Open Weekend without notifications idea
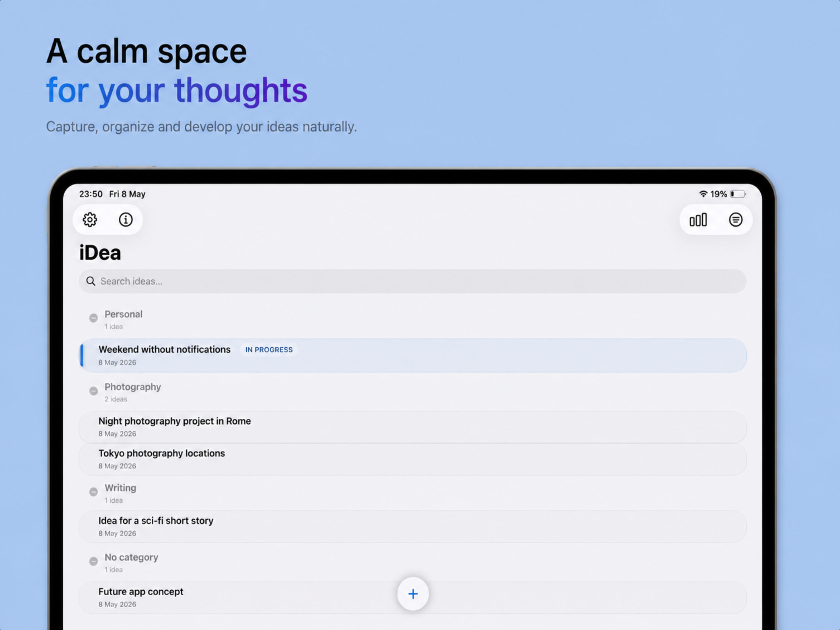This screenshot has height=630, width=840. click(413, 355)
